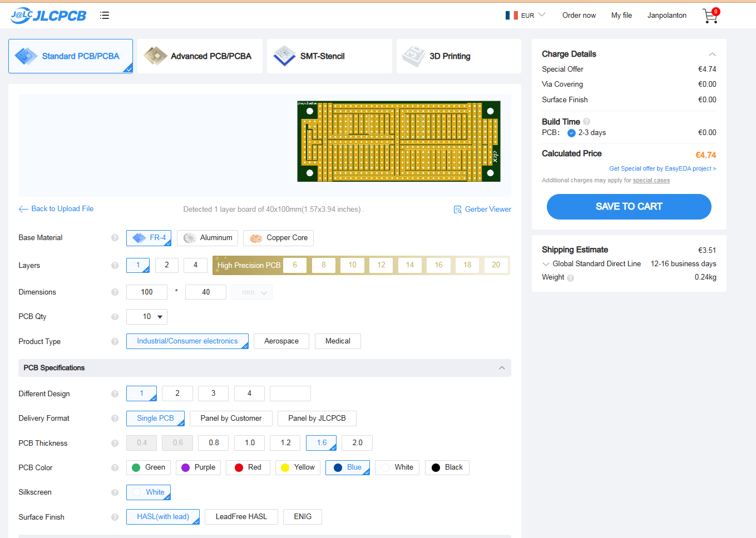Select 6 layers High Precision option
756x538 pixels.
(x=295, y=265)
